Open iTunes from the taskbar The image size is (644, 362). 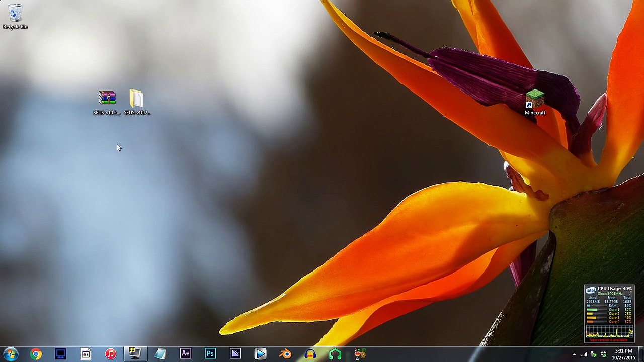(111, 354)
